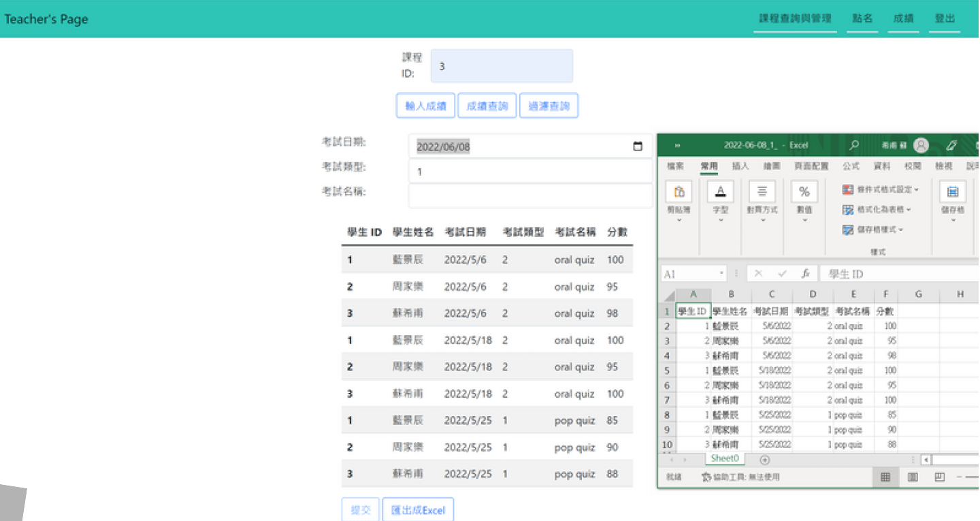The height and width of the screenshot is (521, 980).
Task: Click score 88 in the web table
Action: click(x=612, y=474)
